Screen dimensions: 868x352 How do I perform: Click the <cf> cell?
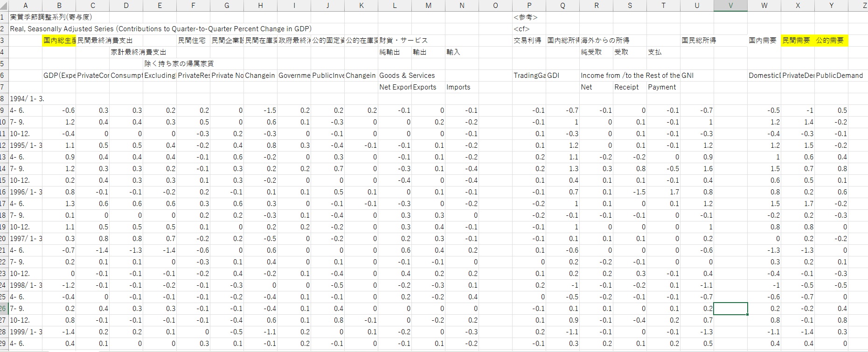pos(522,29)
